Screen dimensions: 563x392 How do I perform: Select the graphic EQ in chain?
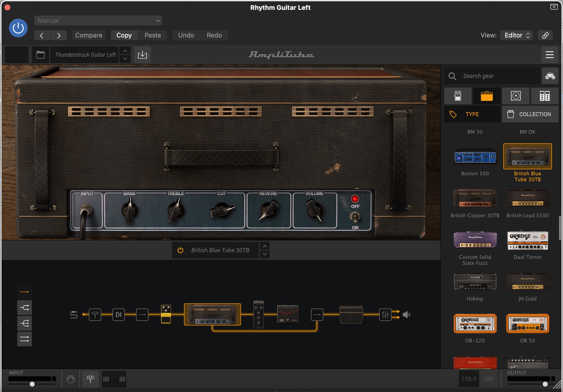click(x=288, y=314)
